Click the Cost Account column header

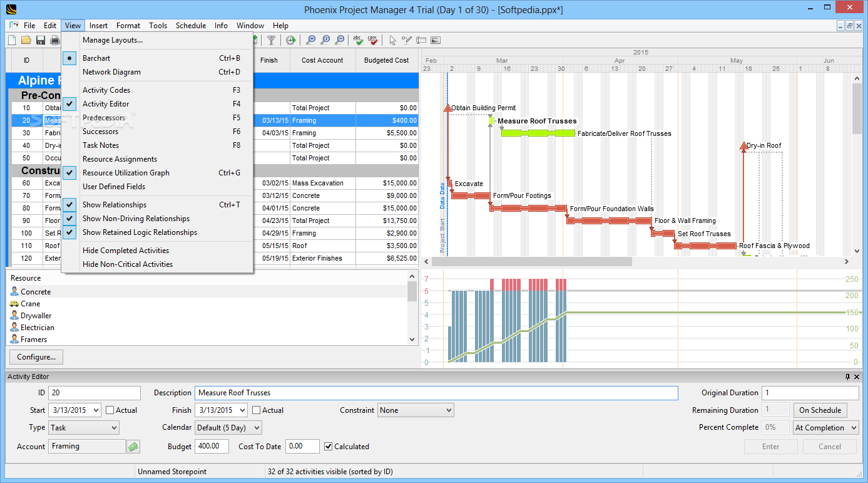[322, 60]
